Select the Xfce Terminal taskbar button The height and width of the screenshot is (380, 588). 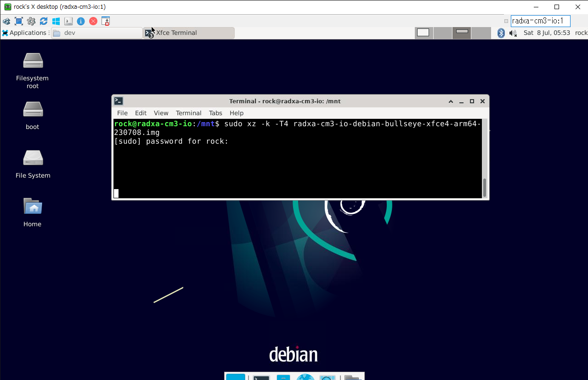click(189, 33)
